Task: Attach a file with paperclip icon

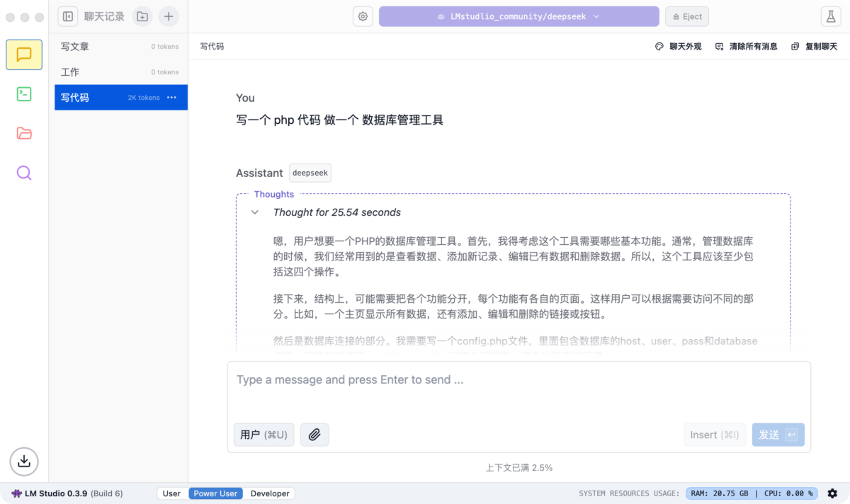Action: click(314, 435)
